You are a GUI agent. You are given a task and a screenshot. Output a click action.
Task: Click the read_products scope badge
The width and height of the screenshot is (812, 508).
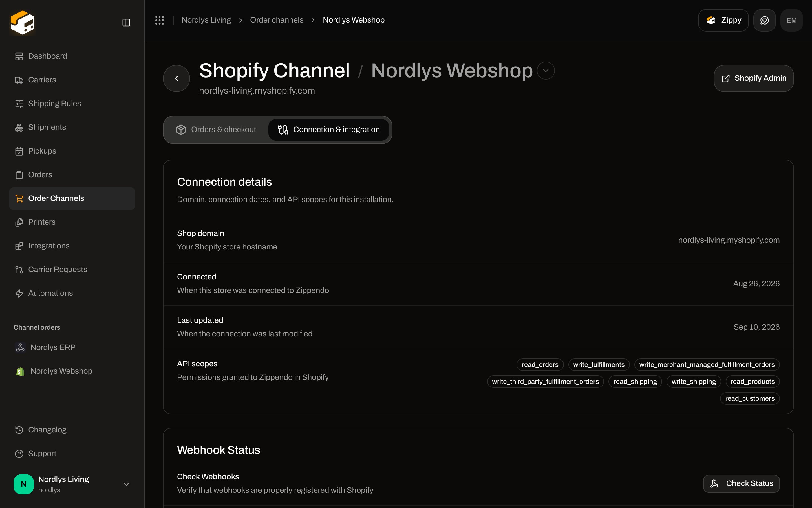pyautogui.click(x=753, y=382)
